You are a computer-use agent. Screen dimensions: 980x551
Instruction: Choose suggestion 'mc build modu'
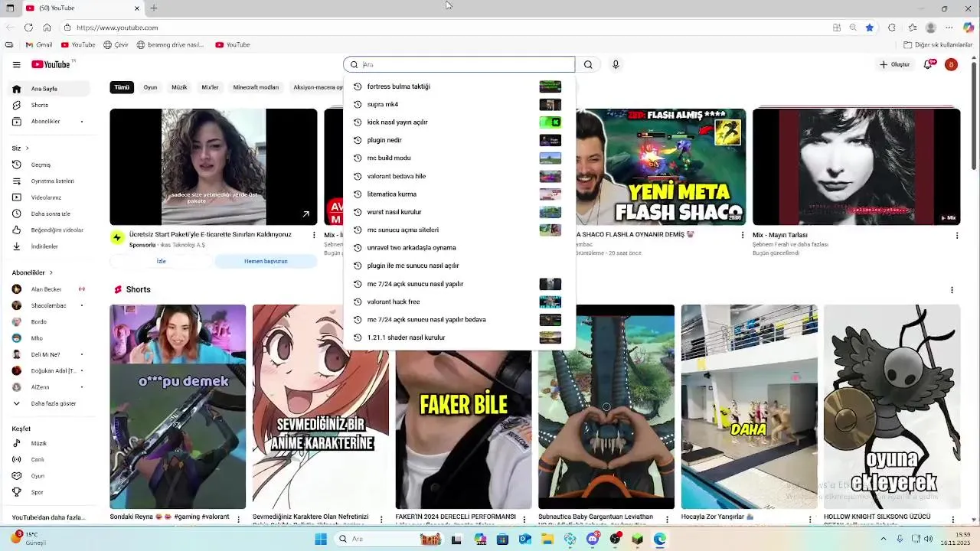[x=459, y=158]
